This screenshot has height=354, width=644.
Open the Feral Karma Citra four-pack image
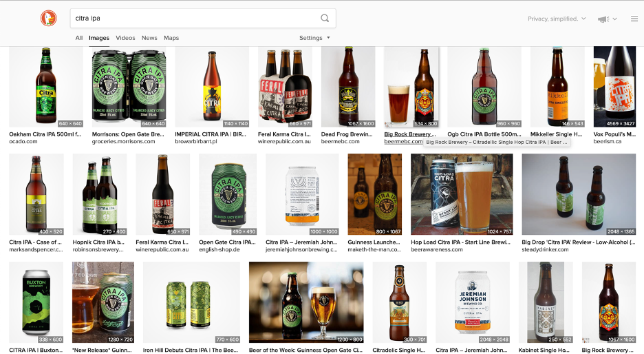point(285,87)
